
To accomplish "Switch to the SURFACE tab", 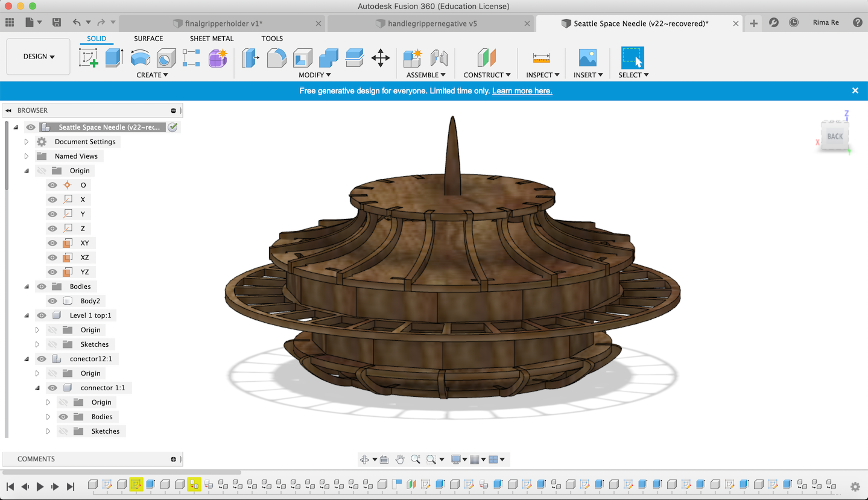I will point(148,39).
